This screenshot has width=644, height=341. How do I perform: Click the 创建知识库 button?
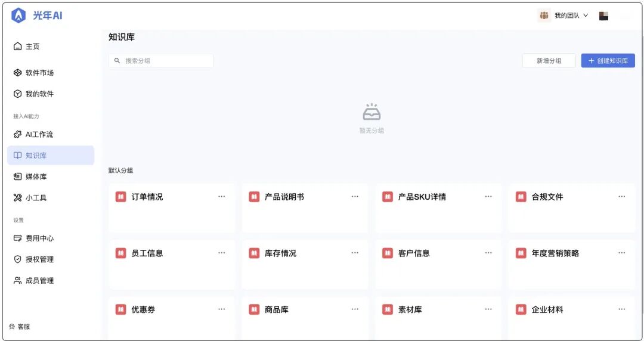tap(608, 61)
